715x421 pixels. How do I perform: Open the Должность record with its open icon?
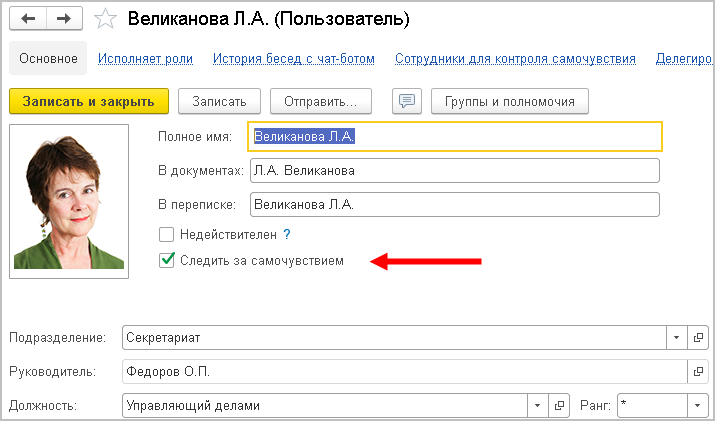point(561,406)
